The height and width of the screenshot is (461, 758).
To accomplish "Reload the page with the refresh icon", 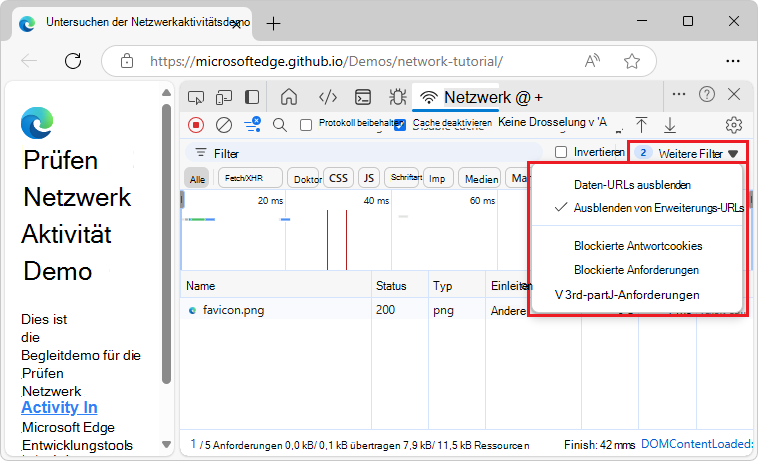I will (73, 61).
